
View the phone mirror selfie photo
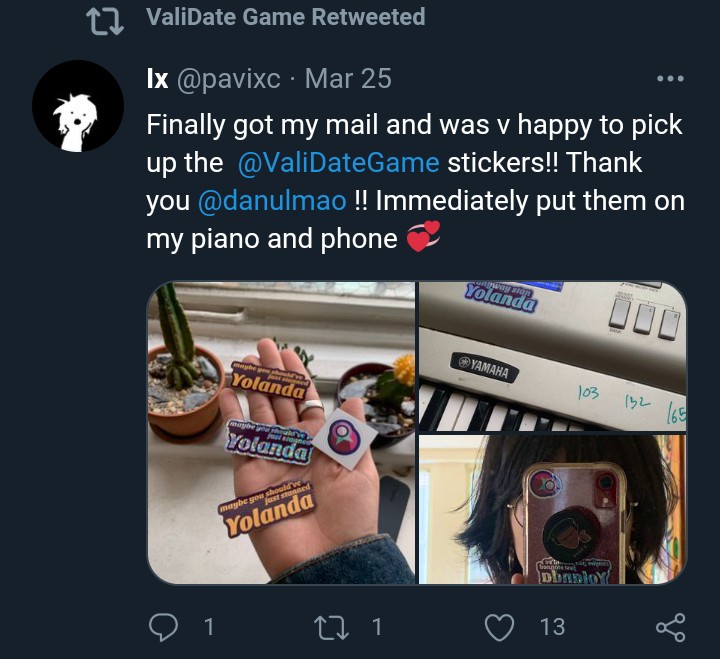(553, 510)
